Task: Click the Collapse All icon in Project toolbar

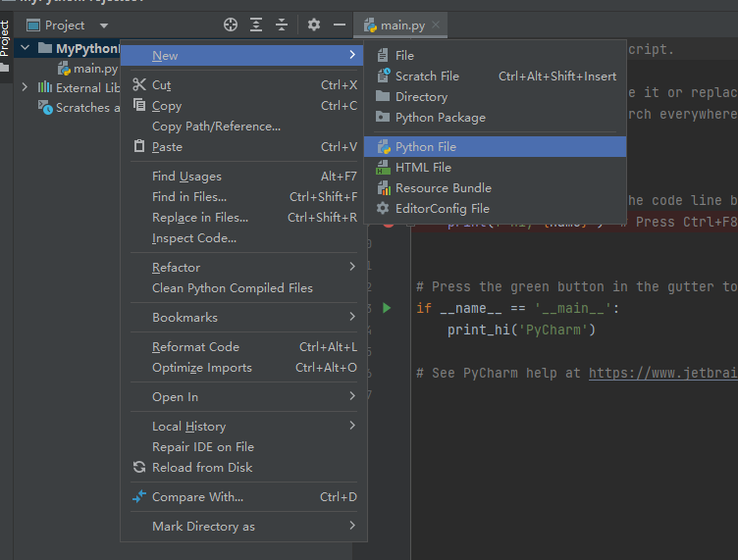Action: [x=282, y=25]
